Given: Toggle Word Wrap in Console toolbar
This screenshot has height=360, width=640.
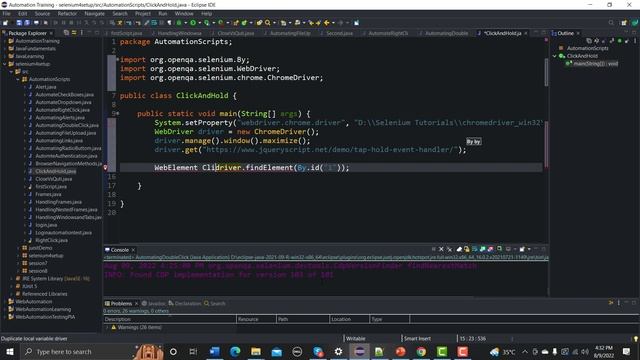Looking at the screenshot, I should (475, 249).
